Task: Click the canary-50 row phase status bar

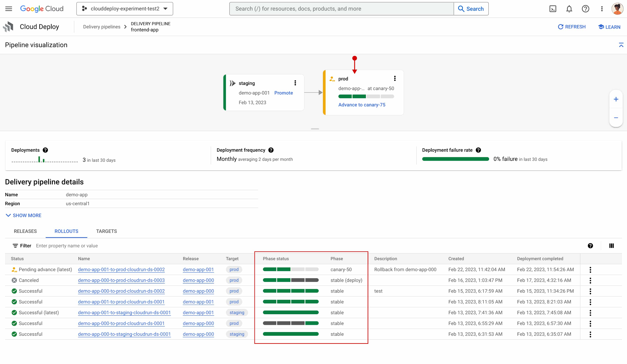Action: coord(290,269)
